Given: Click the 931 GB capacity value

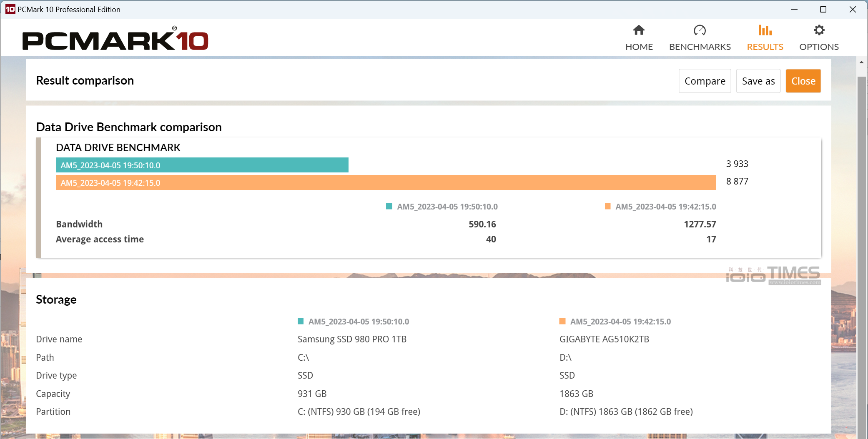Looking at the screenshot, I should pos(312,394).
